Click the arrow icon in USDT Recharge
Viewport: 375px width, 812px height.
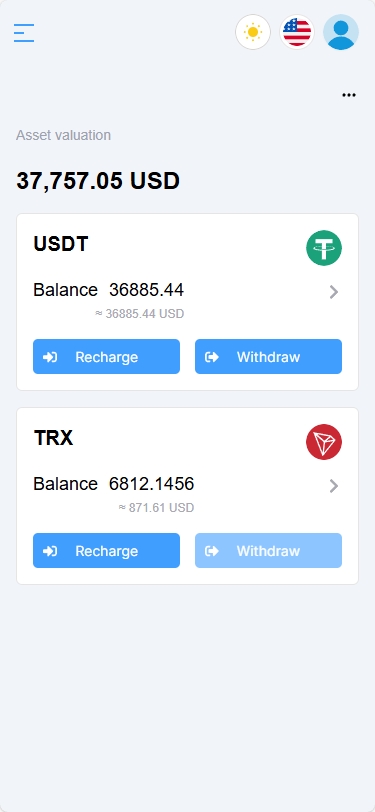coord(50,357)
